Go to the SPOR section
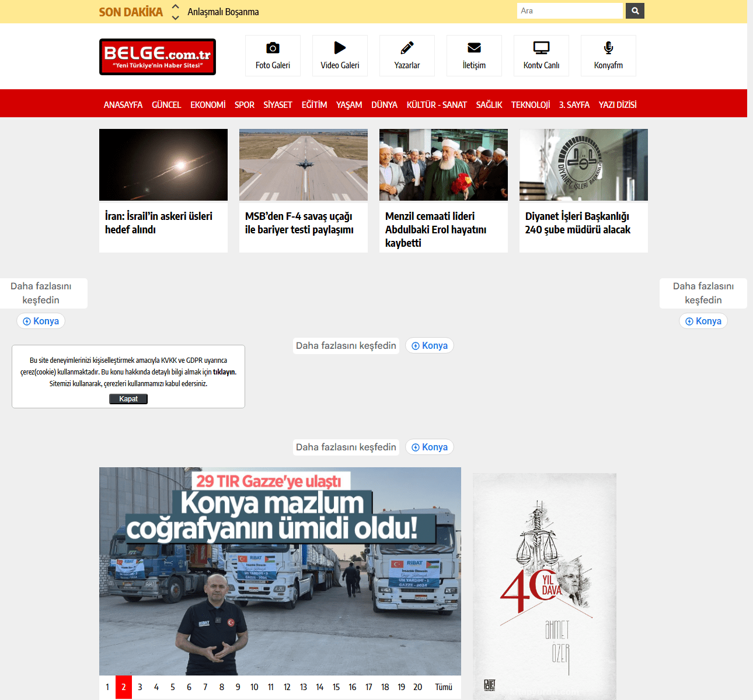Screen dimensions: 753x700 (244, 105)
